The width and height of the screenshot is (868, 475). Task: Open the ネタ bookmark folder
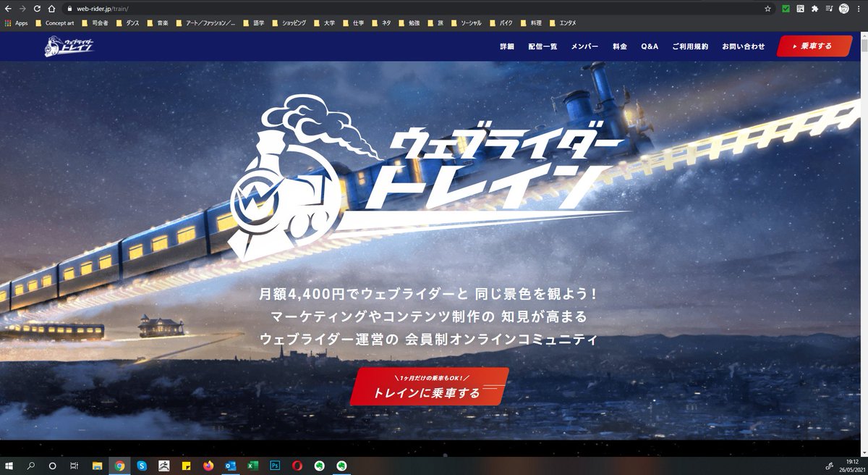[x=383, y=23]
